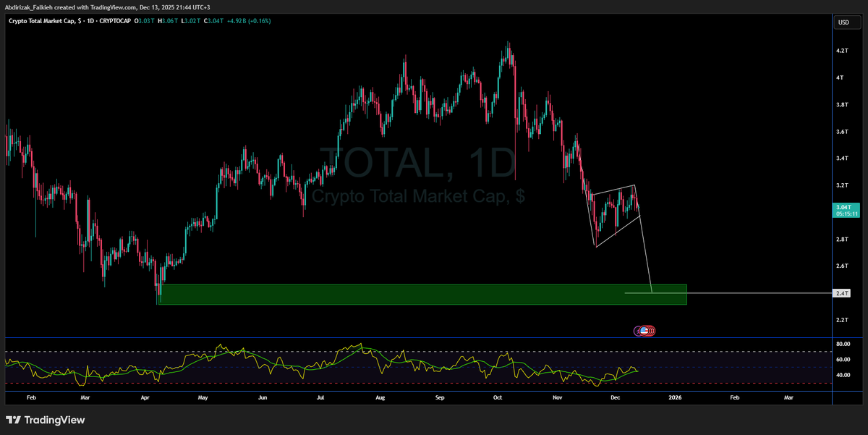Viewport: 868px width, 435px height.
Task: Click the Crypto Total Market Cap symbol title
Action: coord(44,21)
